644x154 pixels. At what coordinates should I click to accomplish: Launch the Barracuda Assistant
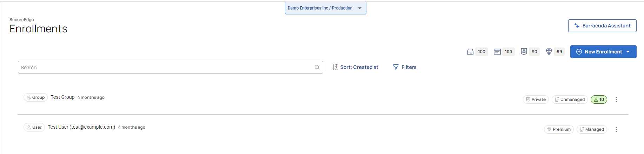click(x=602, y=26)
